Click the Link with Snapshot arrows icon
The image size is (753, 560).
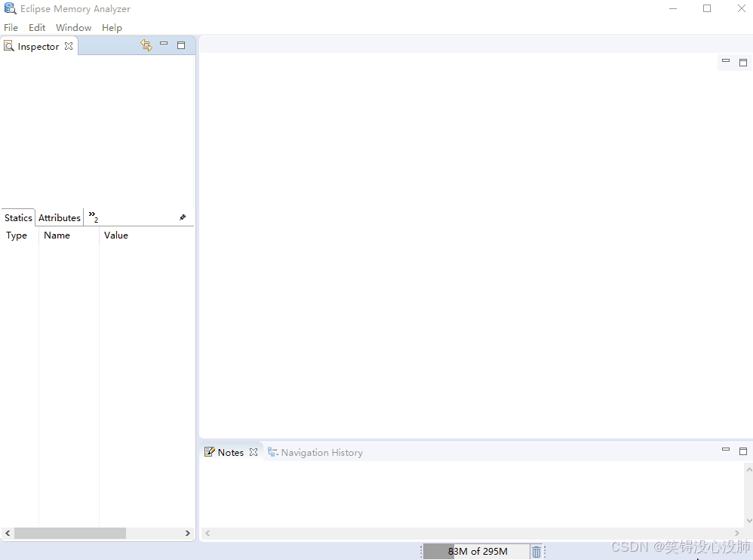coord(146,45)
